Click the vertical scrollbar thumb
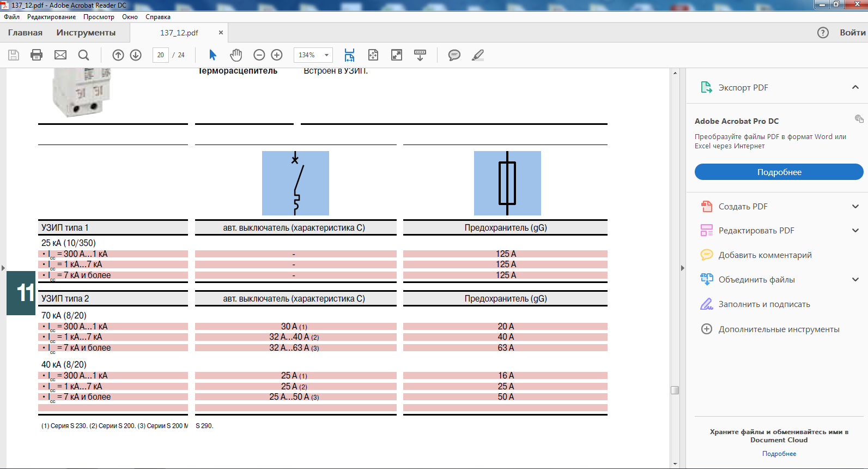This screenshot has height=469, width=868. (675, 390)
